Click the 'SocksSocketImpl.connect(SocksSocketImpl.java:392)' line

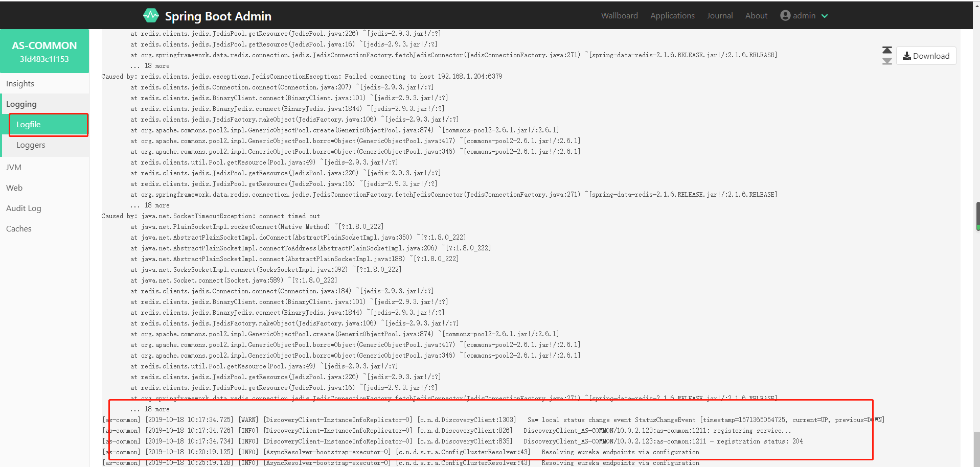[266, 270]
